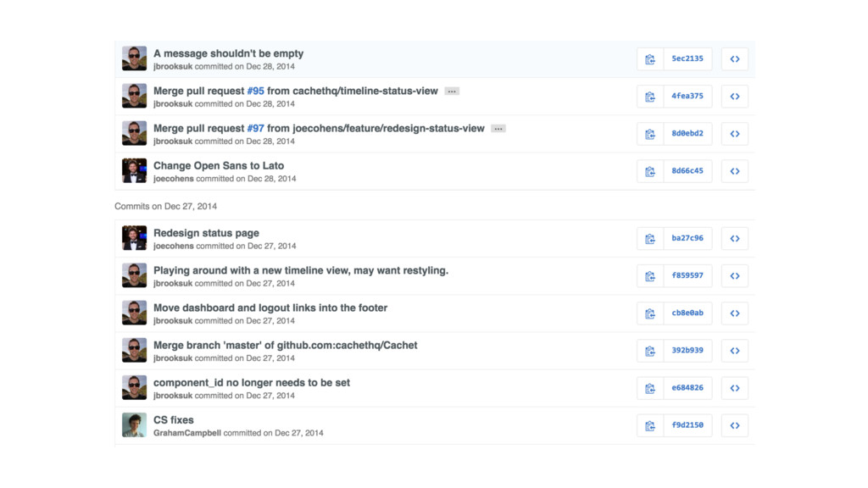The width and height of the screenshot is (868, 488).
Task: Copy the SHA of commit f9d2150
Action: [650, 425]
